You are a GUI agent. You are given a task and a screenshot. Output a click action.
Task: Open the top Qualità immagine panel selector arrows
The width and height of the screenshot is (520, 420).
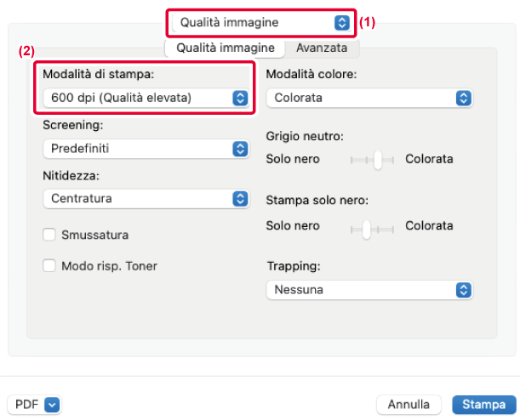point(342,22)
